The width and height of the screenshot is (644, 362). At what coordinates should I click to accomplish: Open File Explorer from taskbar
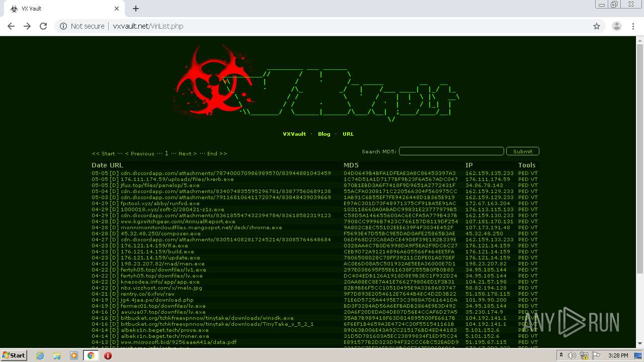[57, 355]
